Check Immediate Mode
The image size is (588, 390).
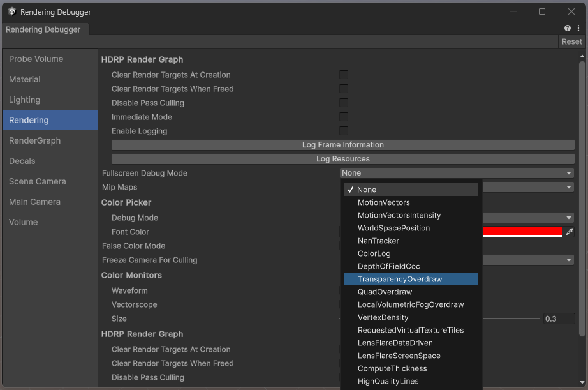tap(344, 117)
